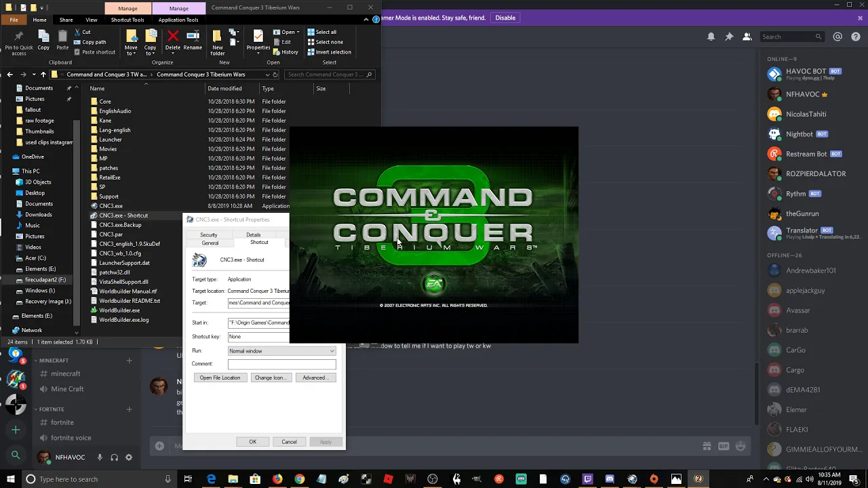This screenshot has width=868, height=488.
Task: Click Firefox icon in taskbar
Action: click(x=277, y=479)
